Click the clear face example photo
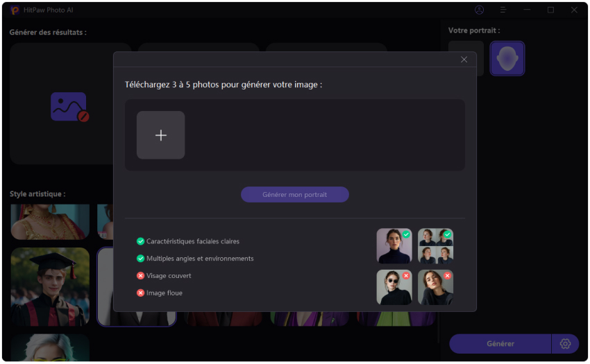590x364 pixels. (x=394, y=245)
